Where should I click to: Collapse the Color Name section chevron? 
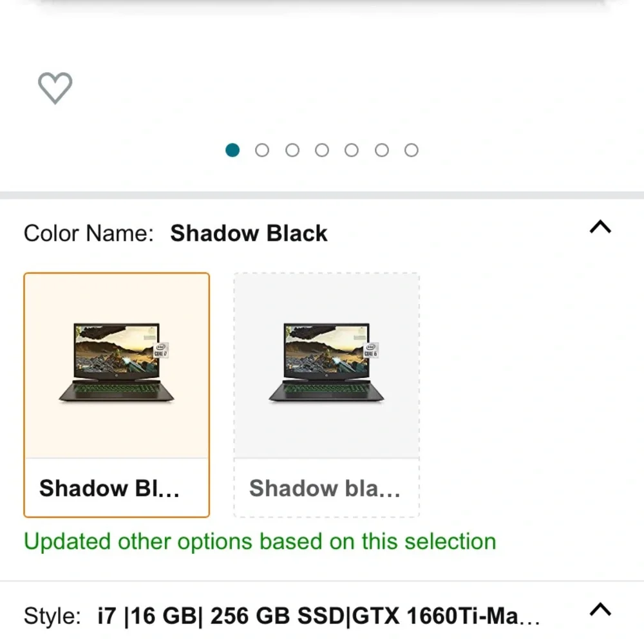(x=600, y=227)
